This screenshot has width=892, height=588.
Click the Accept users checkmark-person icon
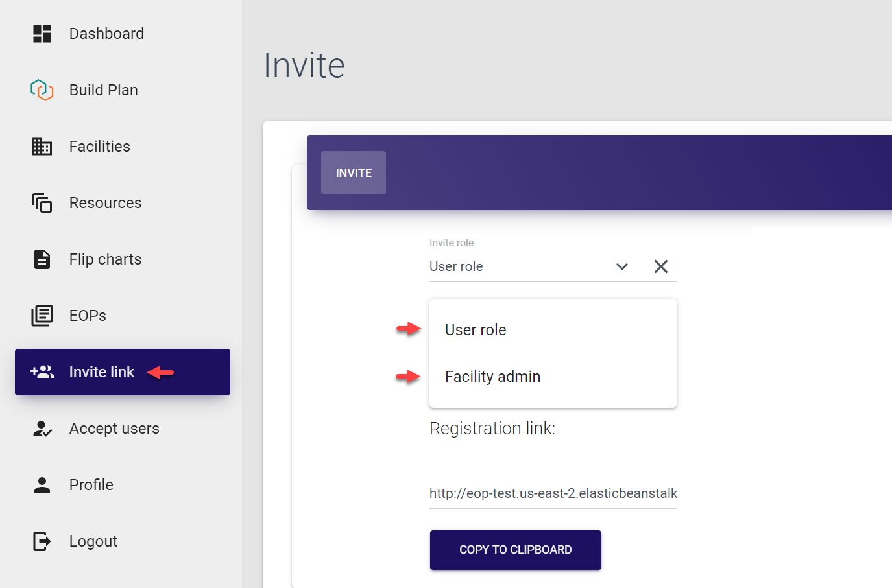[42, 429]
